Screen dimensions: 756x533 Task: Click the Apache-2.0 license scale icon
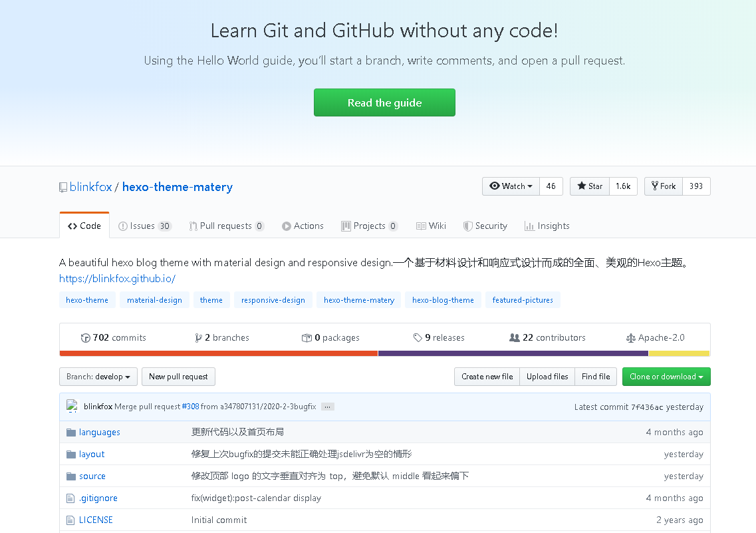click(630, 338)
